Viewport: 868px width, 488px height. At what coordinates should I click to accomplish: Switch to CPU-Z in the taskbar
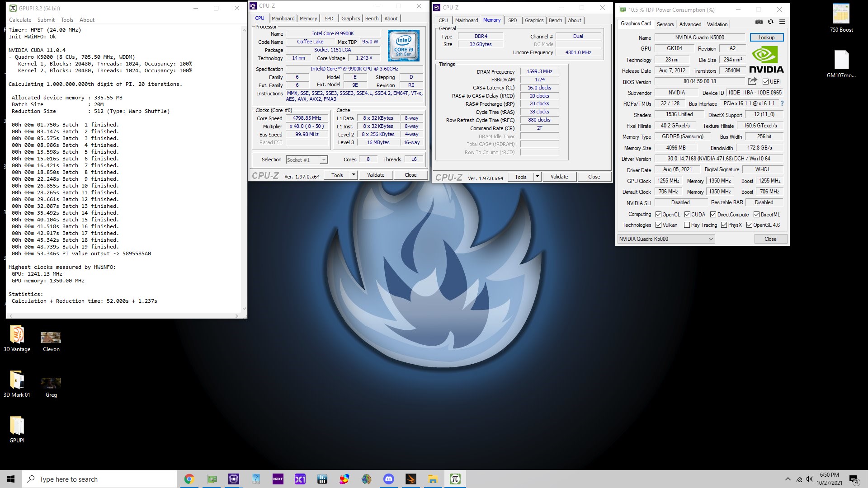234,479
